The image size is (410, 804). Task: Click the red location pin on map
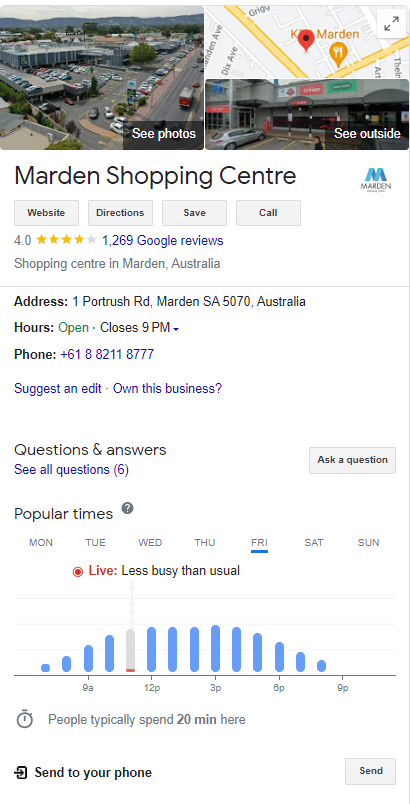tap(306, 41)
